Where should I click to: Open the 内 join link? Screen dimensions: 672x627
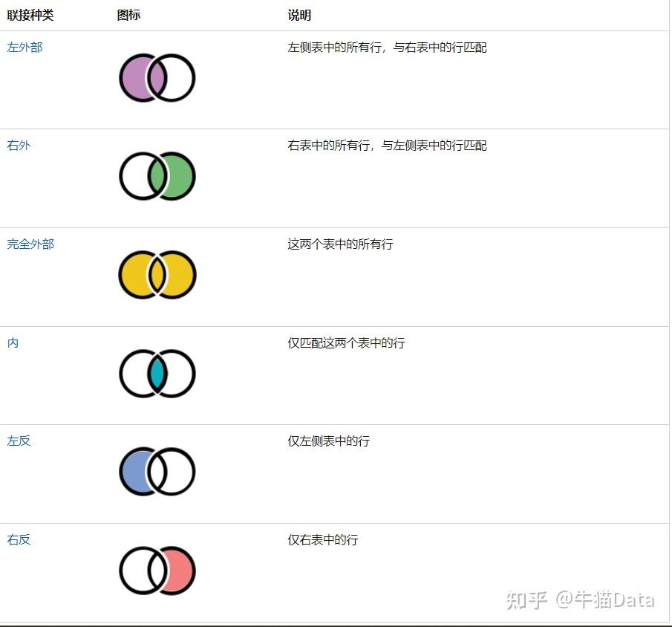click(x=13, y=342)
